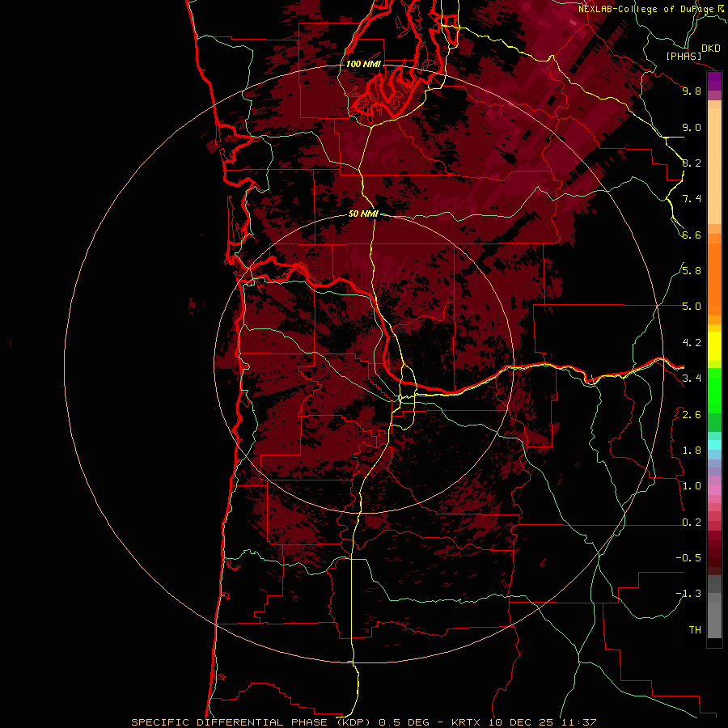The image size is (728, 728).
Task: Click the 4.2 value on the scale
Action: tap(692, 343)
